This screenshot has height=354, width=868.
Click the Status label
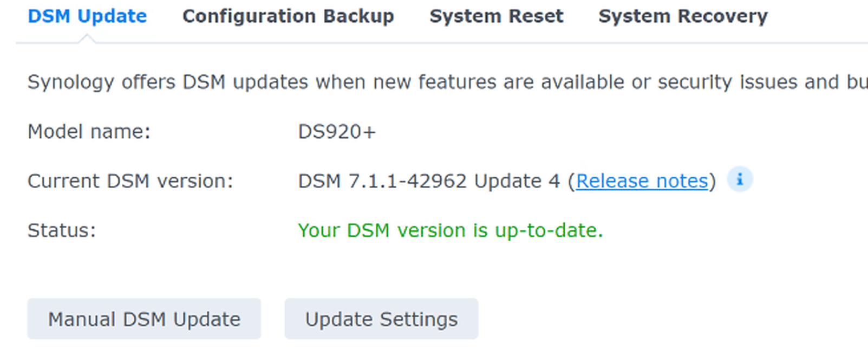(x=61, y=230)
